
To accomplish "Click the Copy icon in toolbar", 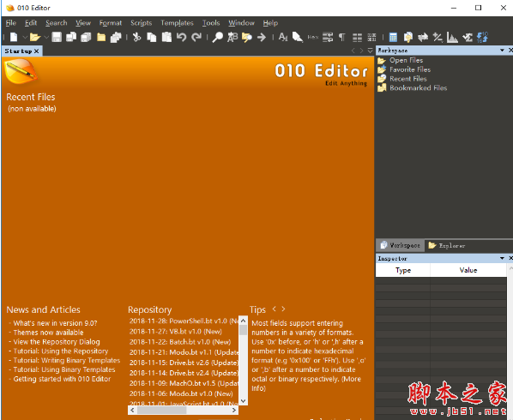I will click(152, 37).
